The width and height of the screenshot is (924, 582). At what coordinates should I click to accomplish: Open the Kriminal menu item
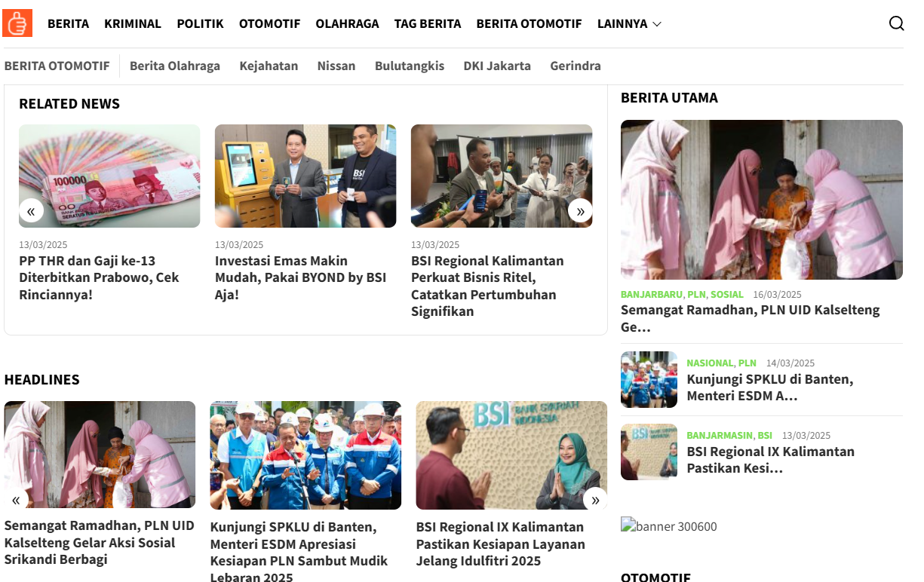[133, 23]
